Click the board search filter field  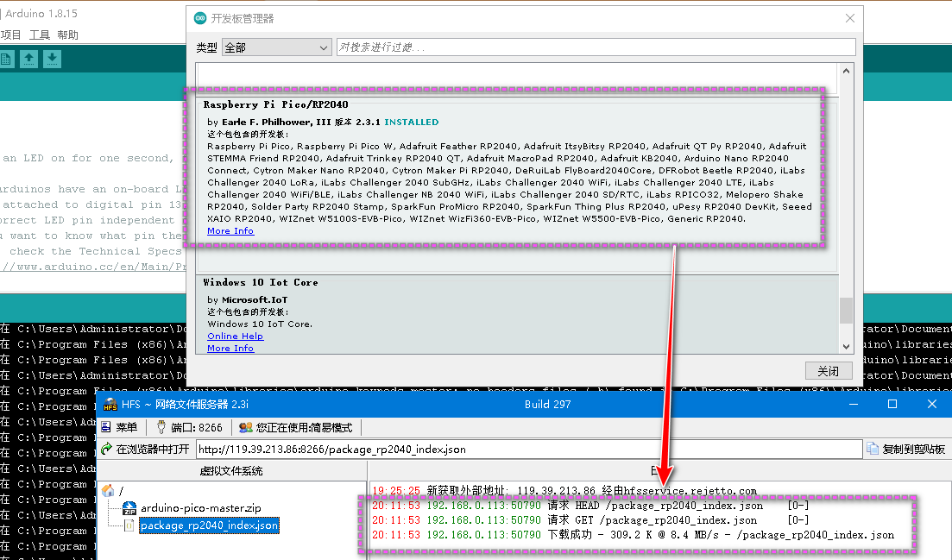click(596, 47)
